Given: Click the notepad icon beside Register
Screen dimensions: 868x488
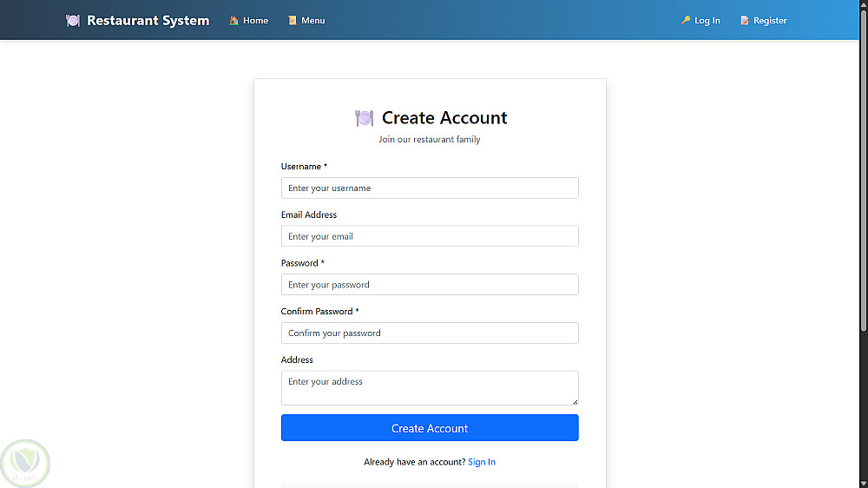Looking at the screenshot, I should (x=745, y=21).
